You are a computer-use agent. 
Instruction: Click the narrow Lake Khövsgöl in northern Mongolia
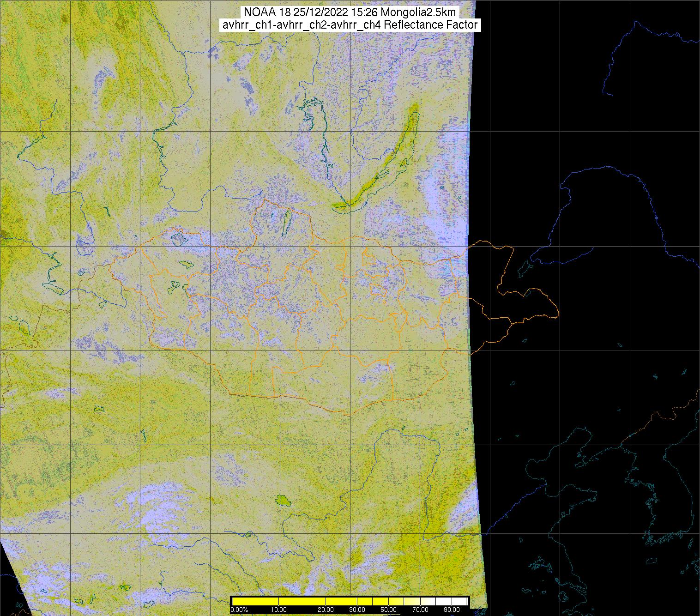(286, 221)
